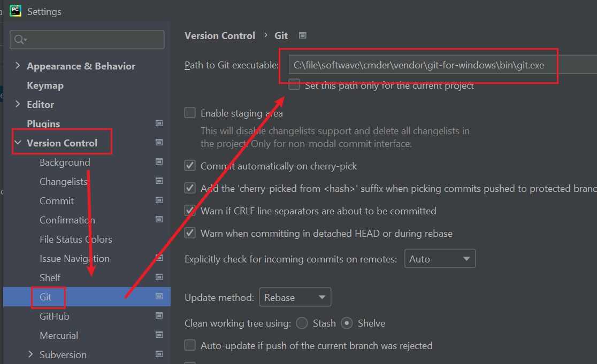
Task: Open the File Status Colors page
Action: 76,239
